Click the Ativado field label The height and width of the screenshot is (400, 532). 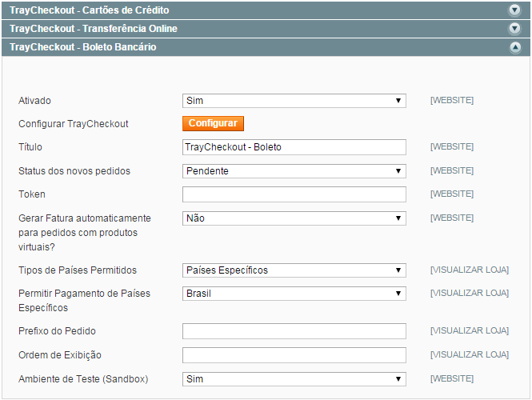pyautogui.click(x=34, y=101)
